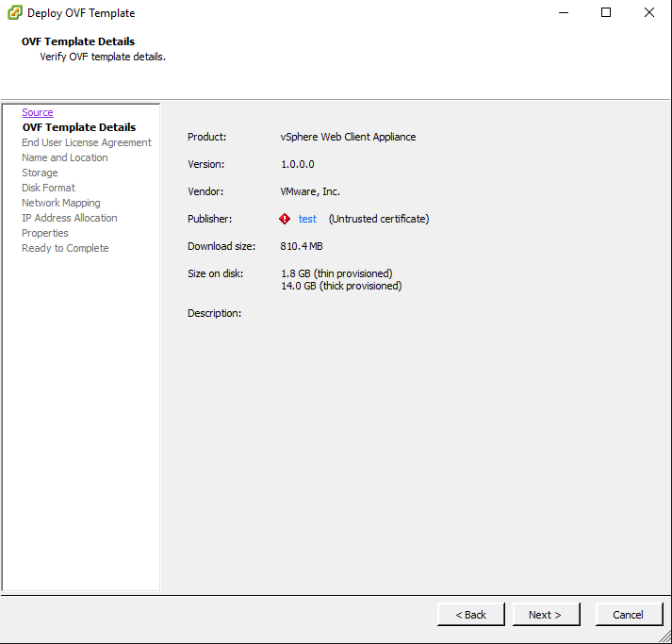Select the Disk Format step
672x644 pixels.
click(48, 188)
